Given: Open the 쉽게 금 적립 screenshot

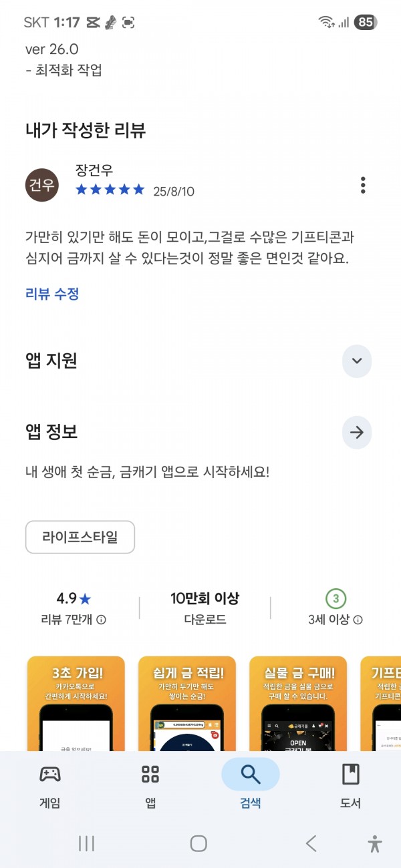Looking at the screenshot, I should click(187, 694).
